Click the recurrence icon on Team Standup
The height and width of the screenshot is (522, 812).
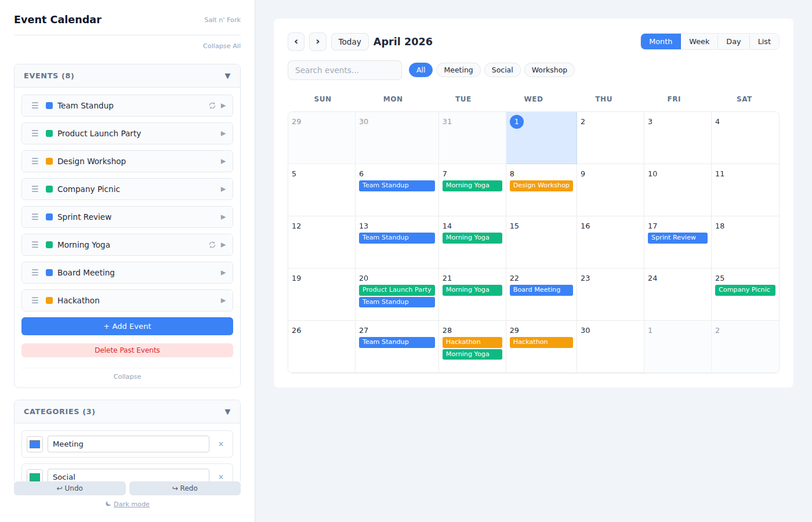click(212, 105)
